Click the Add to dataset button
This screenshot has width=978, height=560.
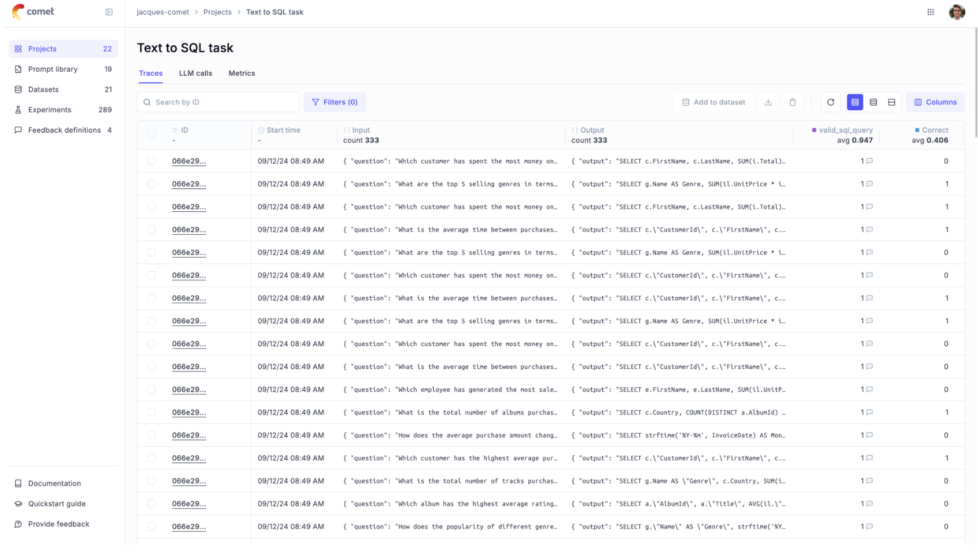[713, 102]
